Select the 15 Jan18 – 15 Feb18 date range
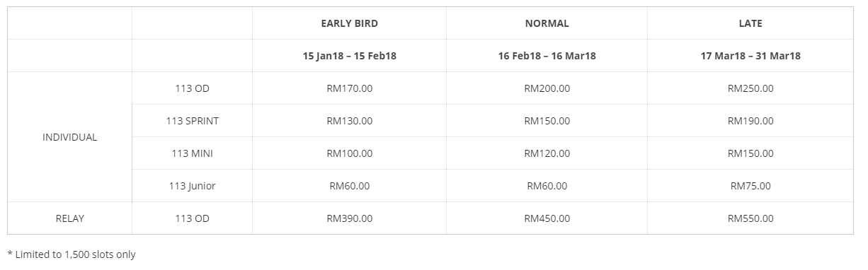Image resolution: width=868 pixels, height=270 pixels. click(x=349, y=56)
